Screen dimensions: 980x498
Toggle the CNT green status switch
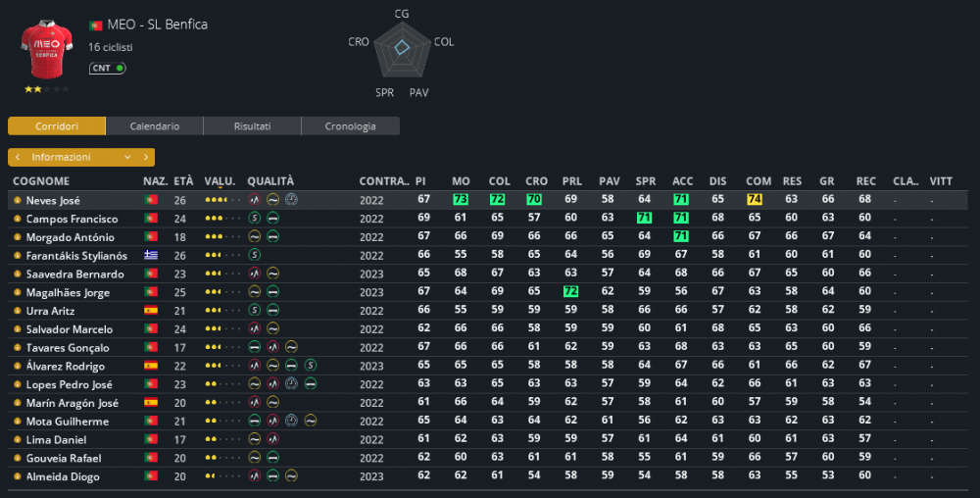[108, 68]
